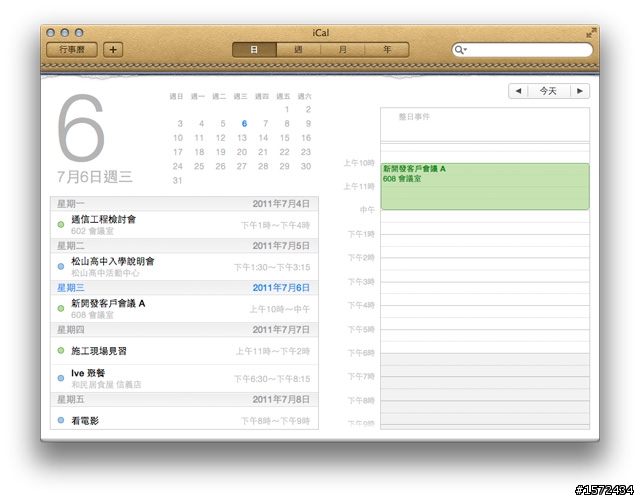Click the large 7月6日週三 date label
Screen dimensions: 640x498
point(95,177)
